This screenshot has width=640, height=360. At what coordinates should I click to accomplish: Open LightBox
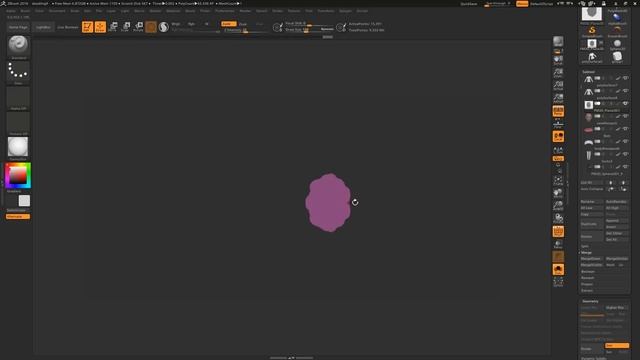tap(43, 27)
